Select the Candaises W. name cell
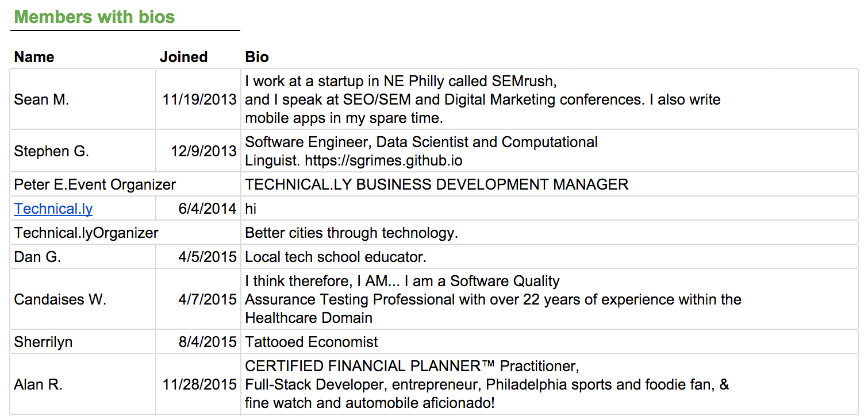The image size is (868, 416). 83,299
